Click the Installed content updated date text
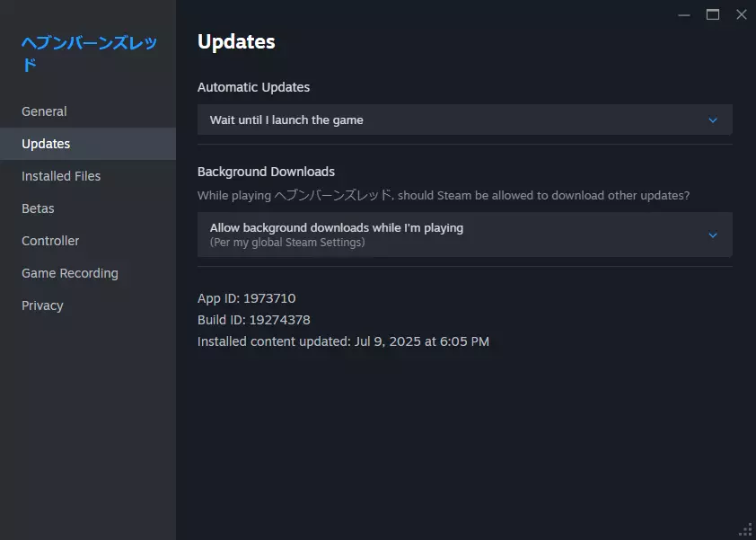 coord(343,341)
